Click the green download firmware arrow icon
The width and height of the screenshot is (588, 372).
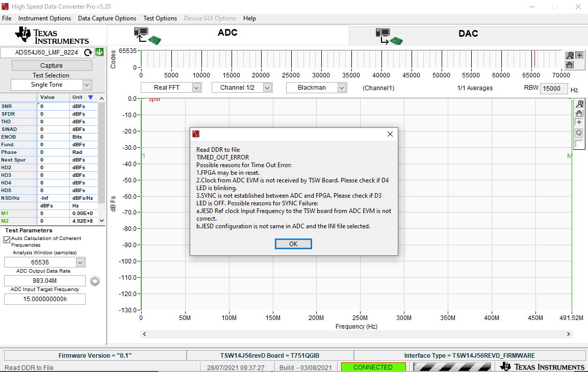pos(99,52)
